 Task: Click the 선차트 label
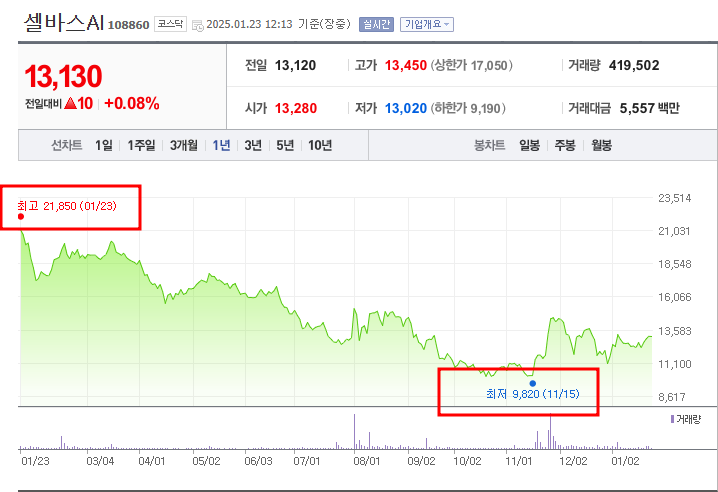(x=66, y=146)
